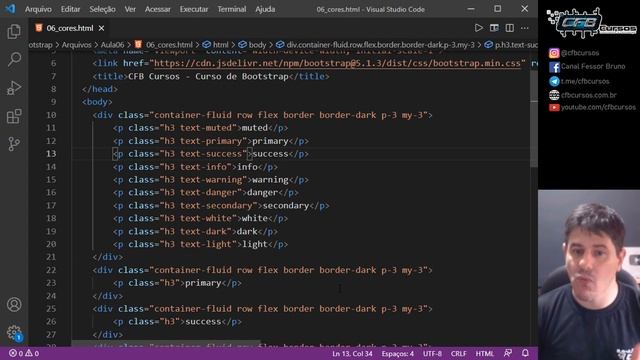The width and height of the screenshot is (640, 360).
Task: Click the VS Code logo icon
Action: coord(10,9)
